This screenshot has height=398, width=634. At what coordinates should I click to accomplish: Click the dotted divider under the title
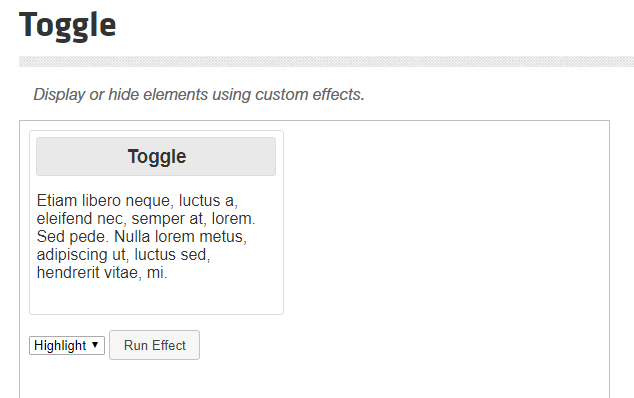[x=326, y=61]
